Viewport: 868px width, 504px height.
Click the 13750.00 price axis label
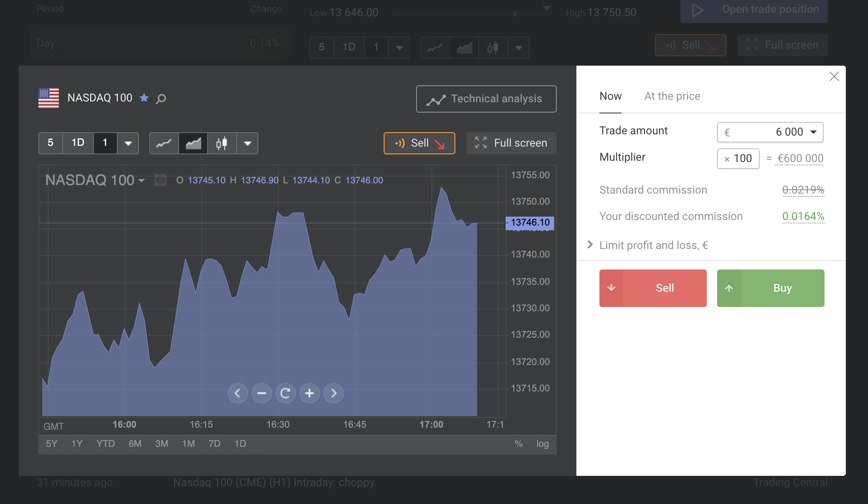click(530, 201)
